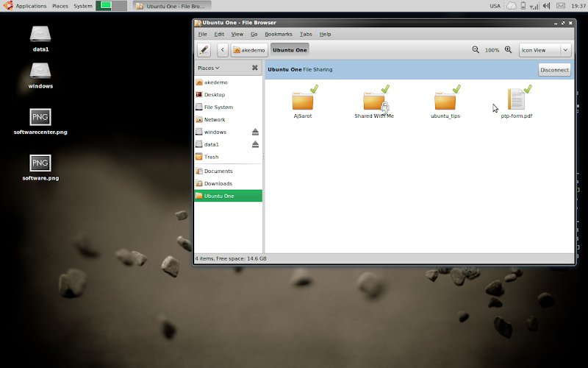Open File System in sidebar
This screenshot has height=368, width=588.
pos(228,107)
